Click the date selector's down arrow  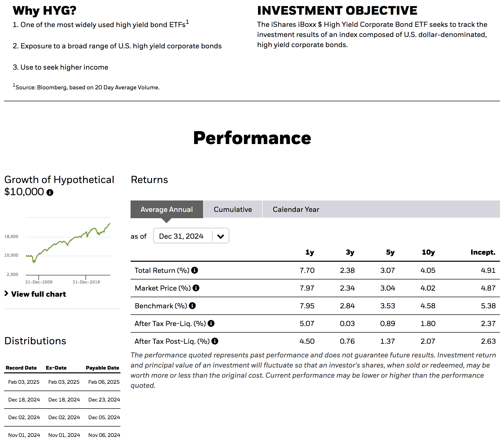pyautogui.click(x=220, y=236)
